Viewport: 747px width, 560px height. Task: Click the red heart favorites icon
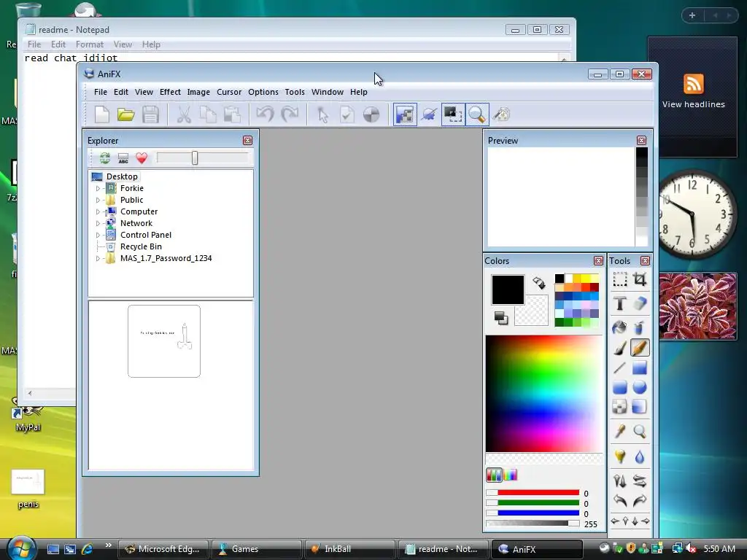coord(142,158)
